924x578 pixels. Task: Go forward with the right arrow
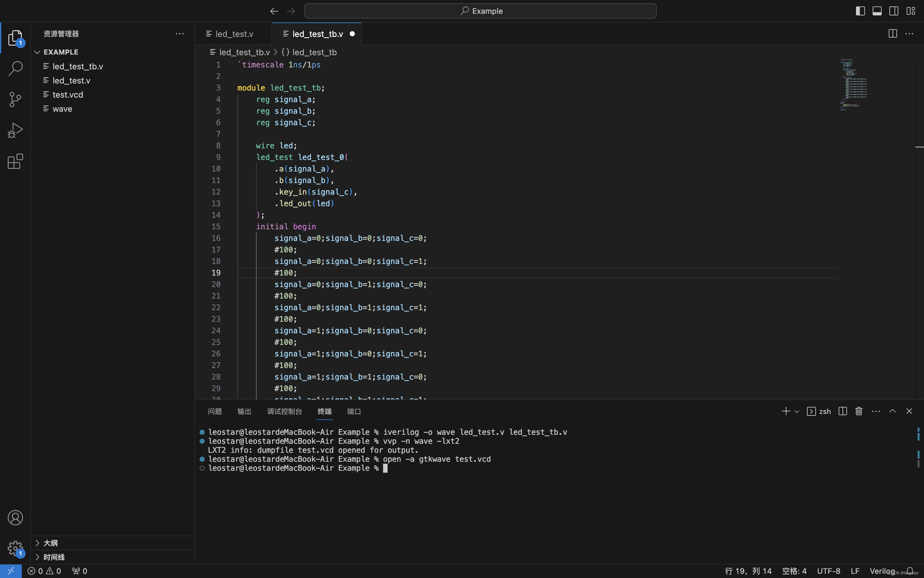(x=291, y=11)
